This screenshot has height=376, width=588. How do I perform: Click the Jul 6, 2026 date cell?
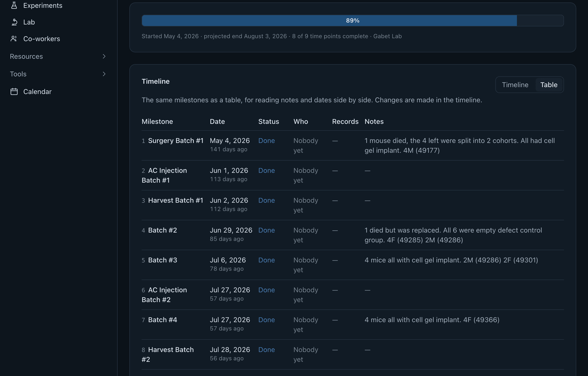coord(228,260)
